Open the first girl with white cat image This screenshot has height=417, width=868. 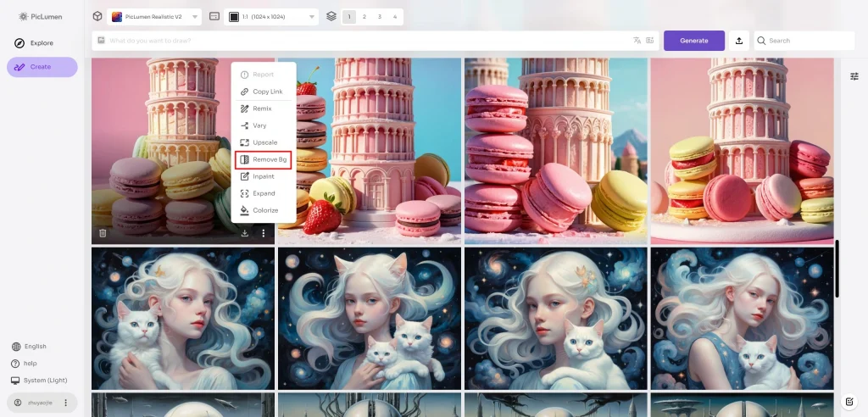[183, 319]
